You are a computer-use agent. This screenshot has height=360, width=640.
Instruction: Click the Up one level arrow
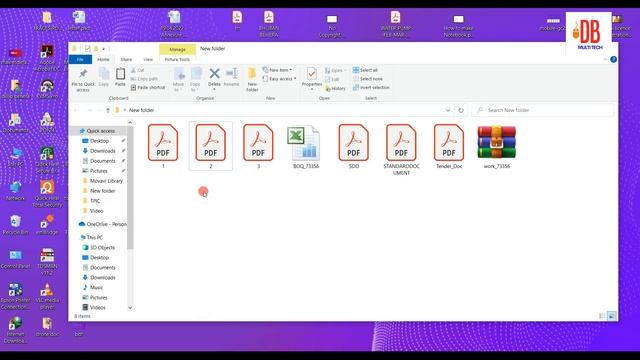coord(108,110)
